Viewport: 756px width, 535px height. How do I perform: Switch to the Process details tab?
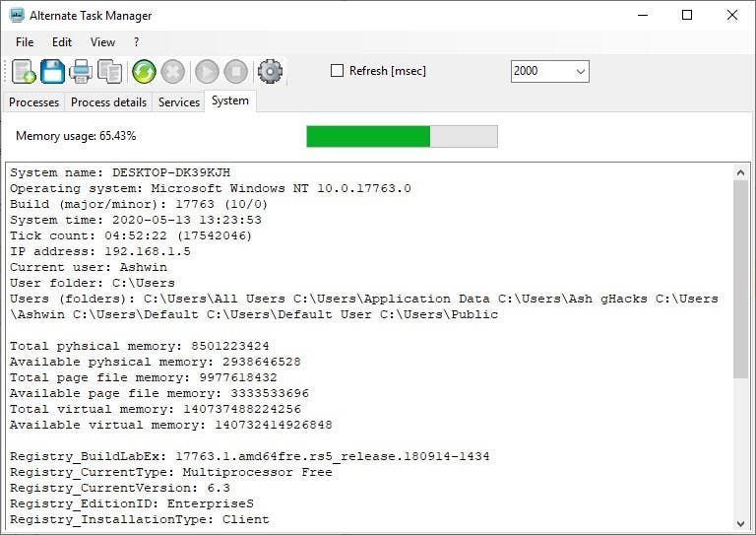108,102
